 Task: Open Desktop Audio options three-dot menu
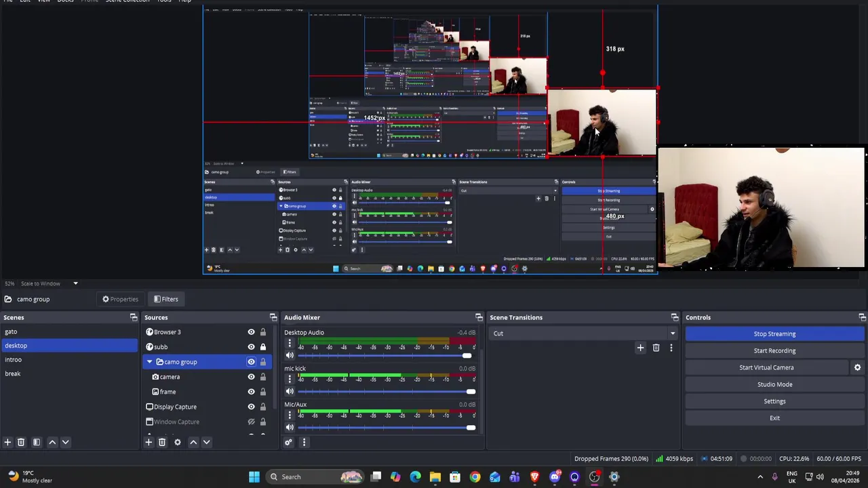point(290,344)
